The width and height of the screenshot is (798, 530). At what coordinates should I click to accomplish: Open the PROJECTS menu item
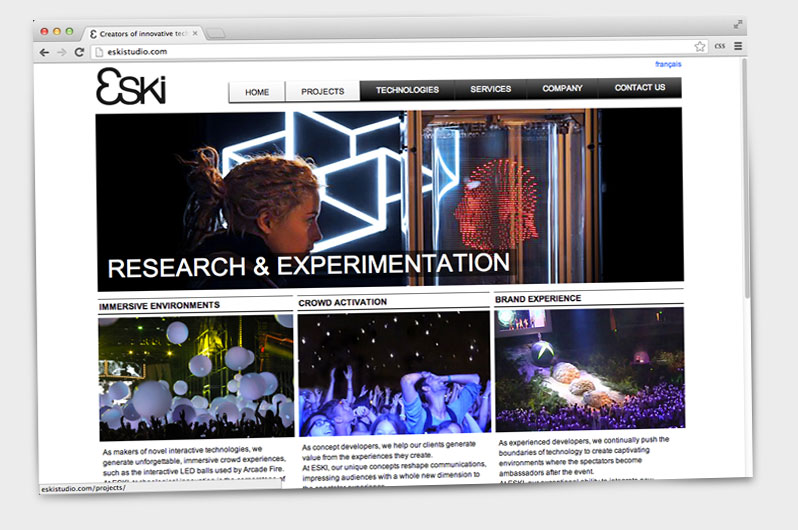[x=322, y=91]
